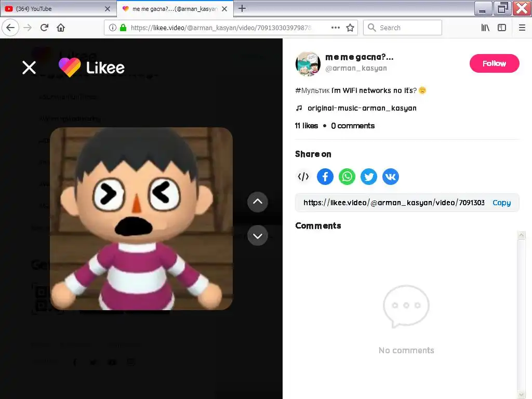Close the Likee browser tab

[x=224, y=9]
